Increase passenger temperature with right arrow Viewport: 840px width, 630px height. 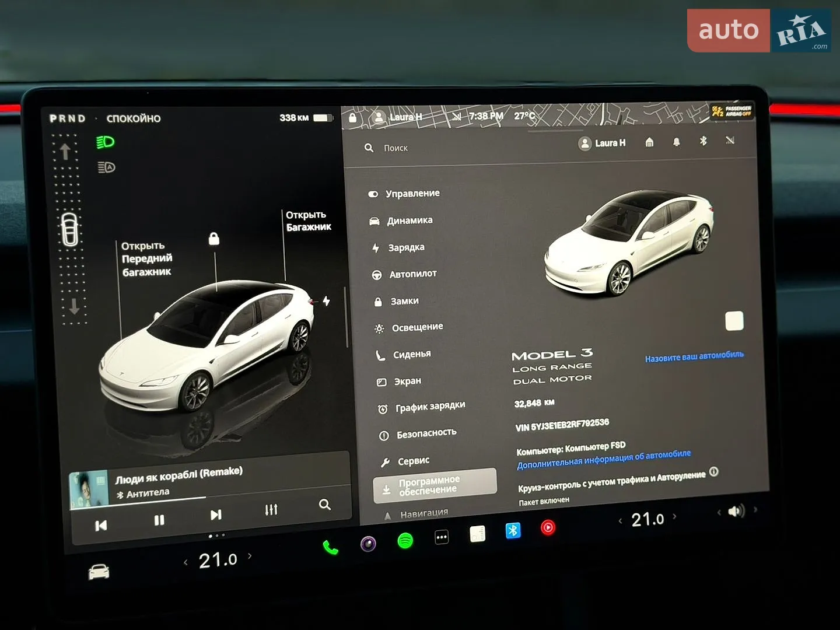click(x=675, y=516)
